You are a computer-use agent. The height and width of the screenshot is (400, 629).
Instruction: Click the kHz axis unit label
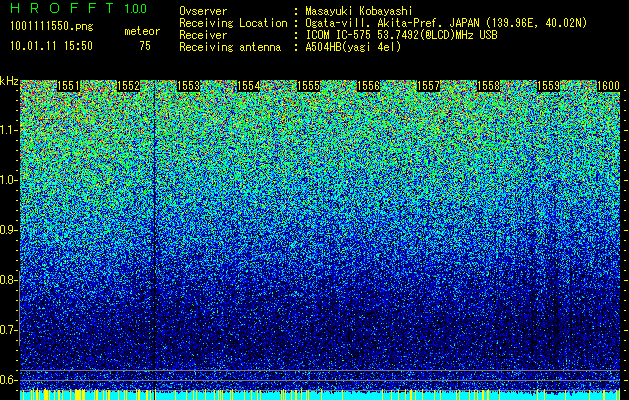(9, 81)
